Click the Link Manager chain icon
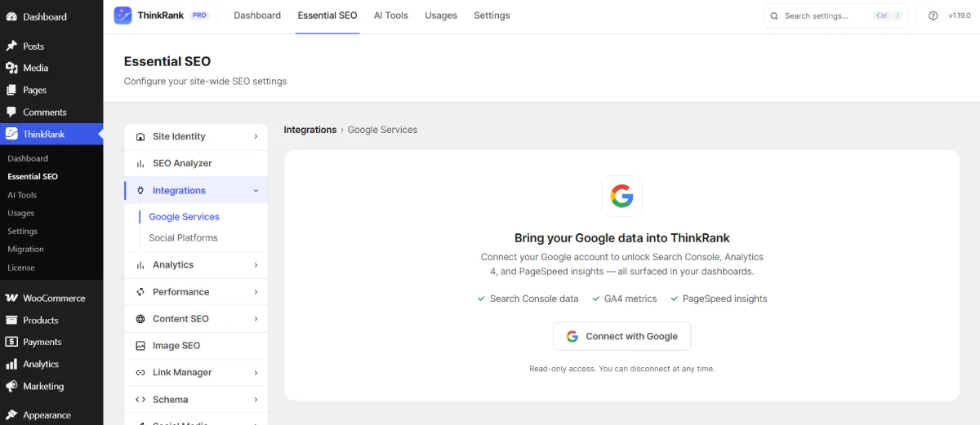Image resolution: width=980 pixels, height=425 pixels. [140, 372]
